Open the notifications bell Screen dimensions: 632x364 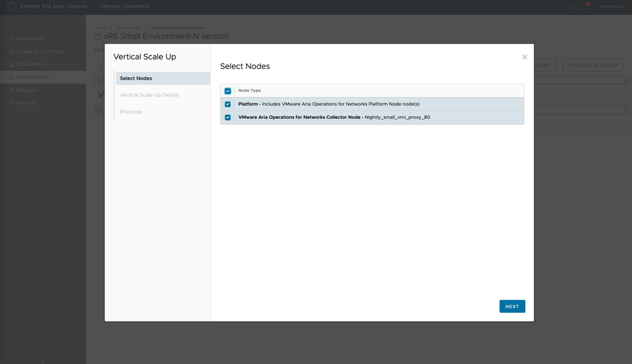tap(586, 6)
